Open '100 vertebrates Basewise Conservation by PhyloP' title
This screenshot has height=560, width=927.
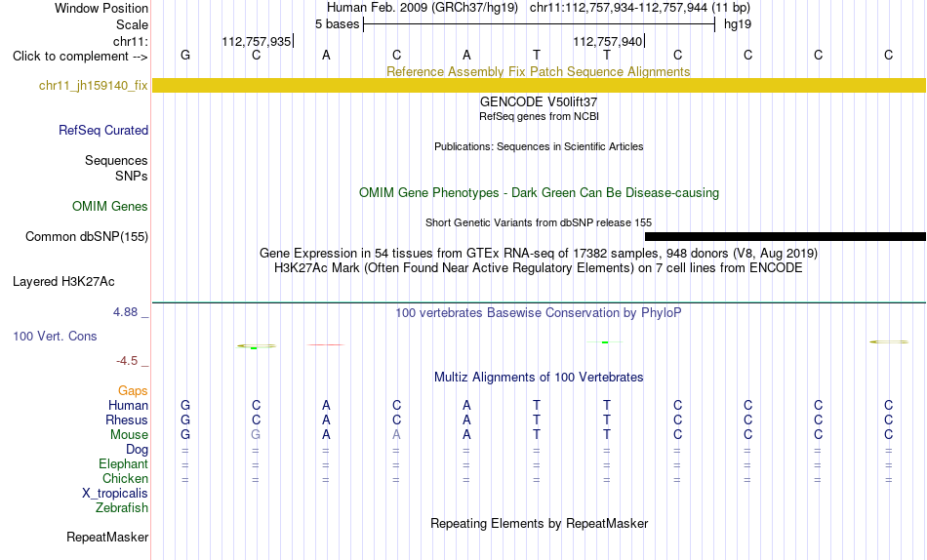539,313
